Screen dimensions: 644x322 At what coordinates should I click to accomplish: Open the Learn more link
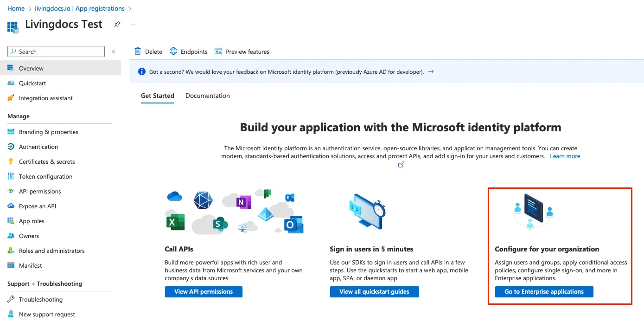[x=565, y=156]
